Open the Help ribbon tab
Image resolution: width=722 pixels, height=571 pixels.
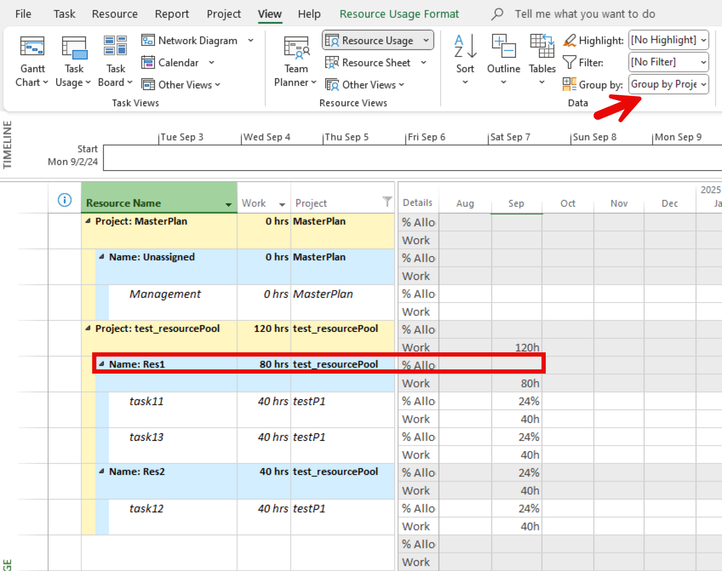(309, 14)
